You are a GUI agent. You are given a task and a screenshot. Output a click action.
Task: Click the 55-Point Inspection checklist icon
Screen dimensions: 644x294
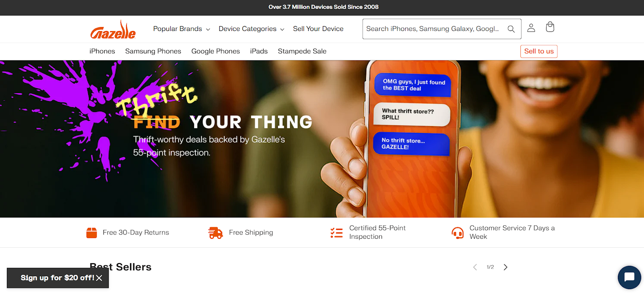[x=336, y=233]
